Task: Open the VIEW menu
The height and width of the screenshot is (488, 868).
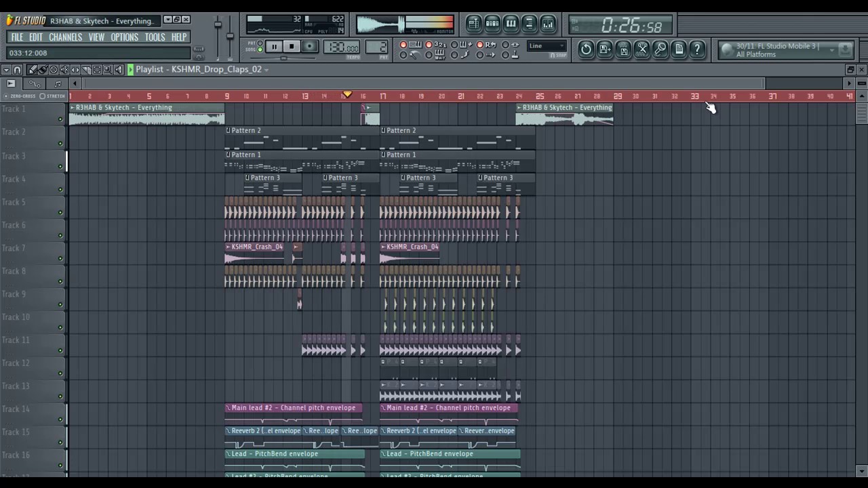Action: (x=96, y=37)
